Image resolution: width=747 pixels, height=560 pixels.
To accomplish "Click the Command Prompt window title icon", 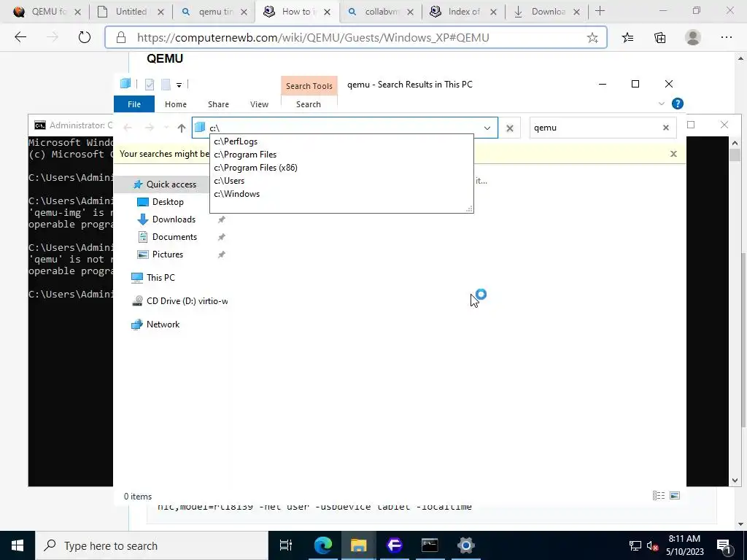I will 40,125.
